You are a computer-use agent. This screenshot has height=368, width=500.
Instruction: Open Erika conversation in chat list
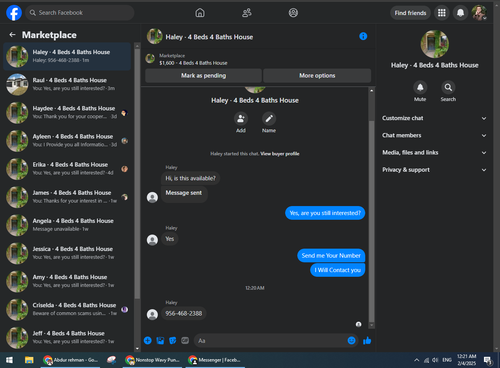(x=67, y=169)
